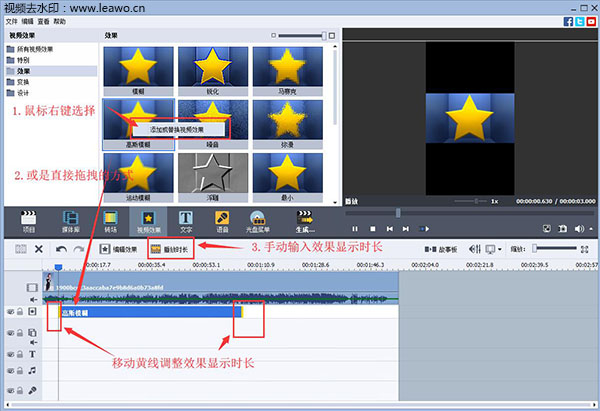Toggle lock on the video overlay track
Viewport: 600px width, 411px height.
pos(20,333)
